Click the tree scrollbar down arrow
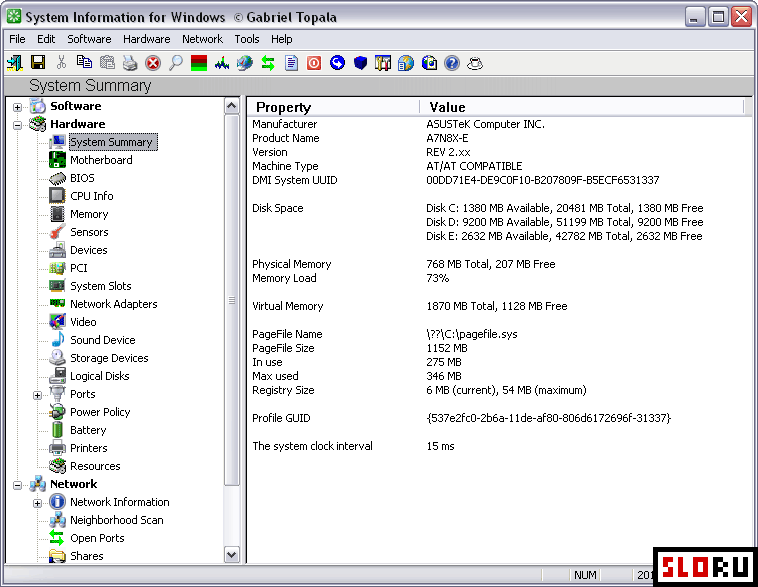The height and width of the screenshot is (587, 758). coord(232,555)
